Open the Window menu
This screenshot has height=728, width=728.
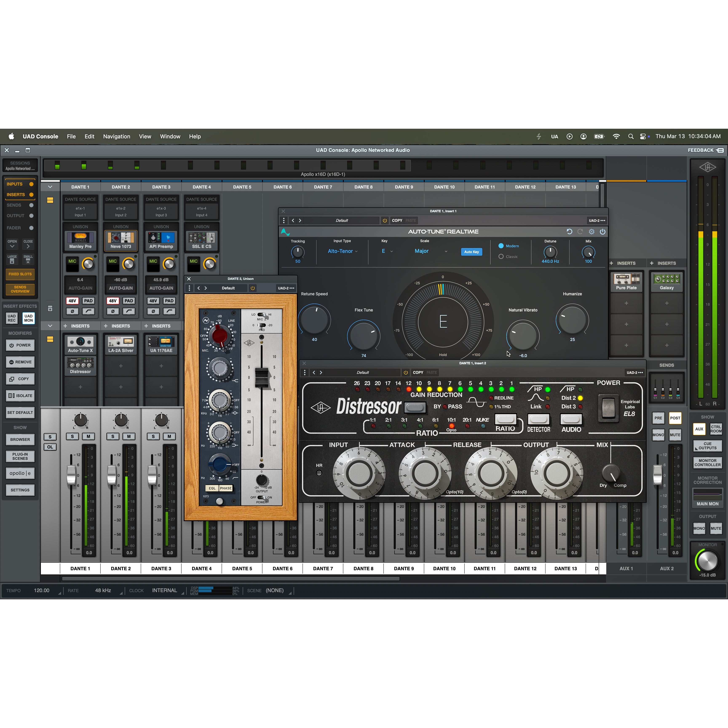coord(170,136)
